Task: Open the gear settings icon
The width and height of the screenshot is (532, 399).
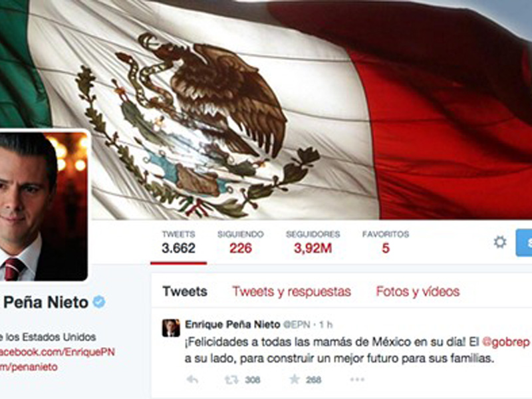Action: pos(500,242)
